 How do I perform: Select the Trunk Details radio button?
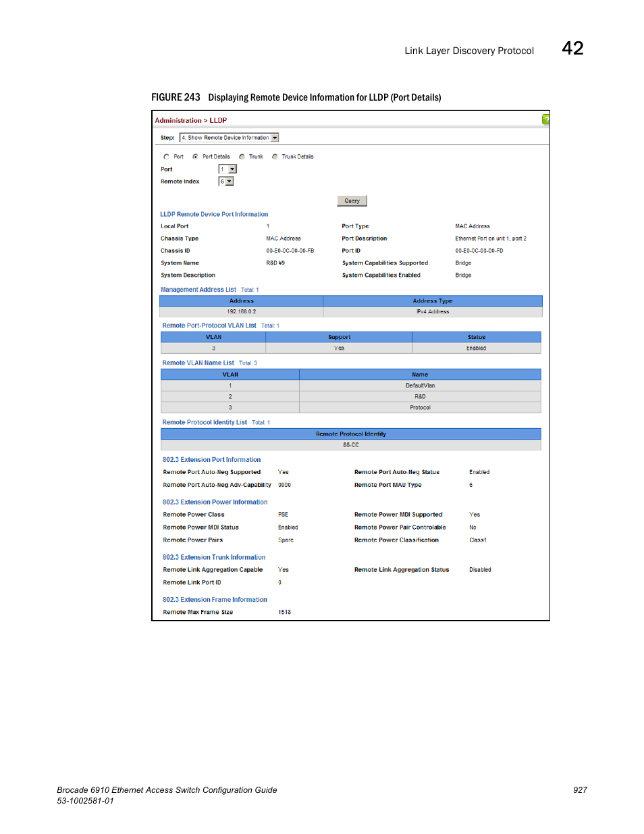tap(275, 157)
